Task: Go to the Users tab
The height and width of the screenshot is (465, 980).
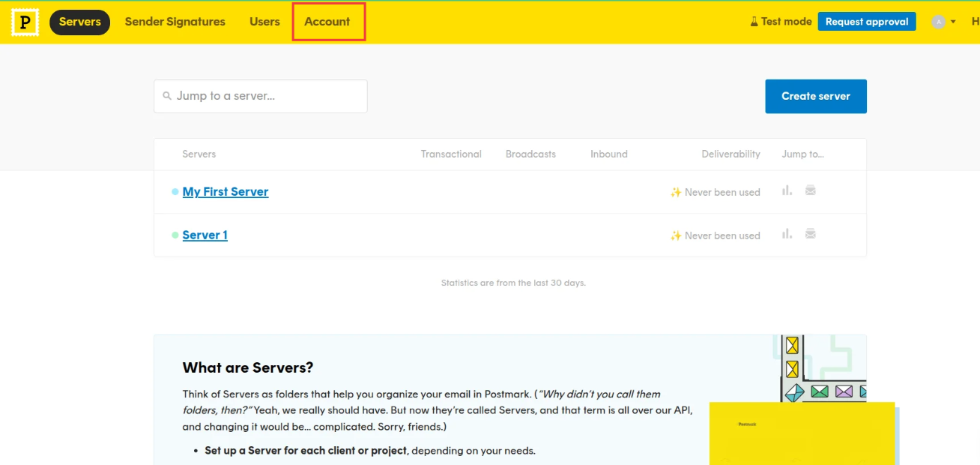Action: pyautogui.click(x=264, y=22)
